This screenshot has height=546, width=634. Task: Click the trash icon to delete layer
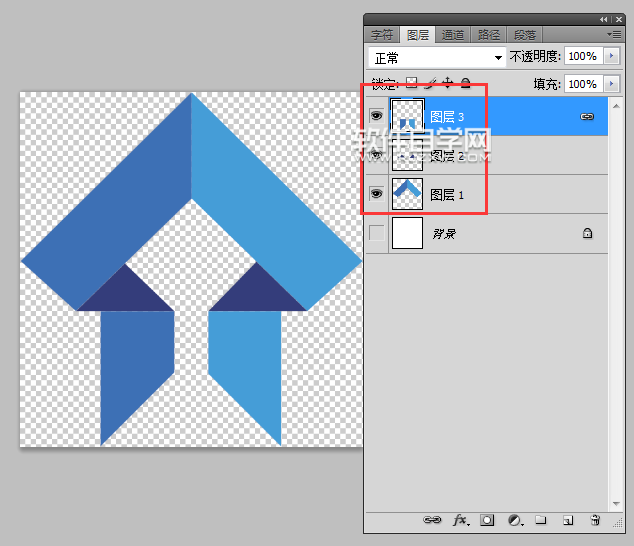point(594,520)
